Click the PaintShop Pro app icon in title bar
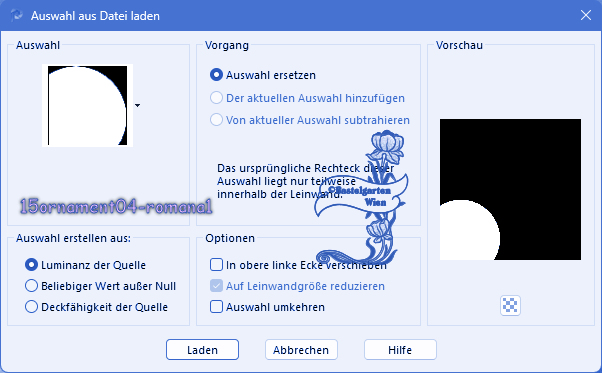The width and height of the screenshot is (602, 373). click(x=17, y=15)
